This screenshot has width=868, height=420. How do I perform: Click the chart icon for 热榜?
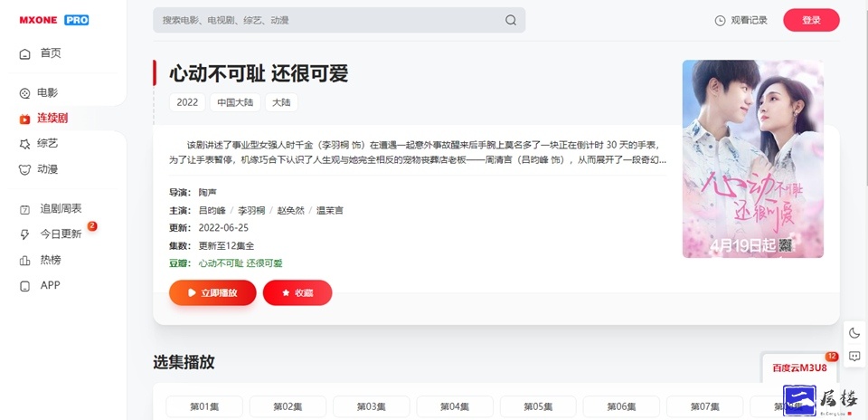(24, 261)
